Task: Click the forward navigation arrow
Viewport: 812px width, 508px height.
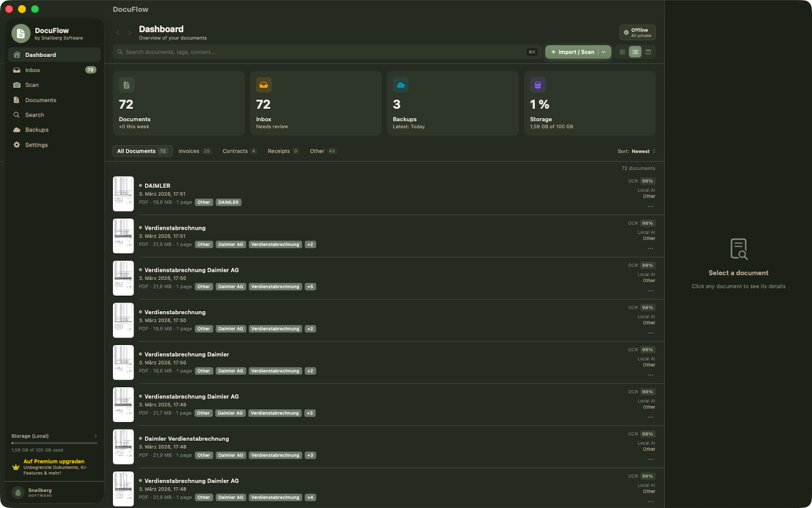Action: coord(130,33)
